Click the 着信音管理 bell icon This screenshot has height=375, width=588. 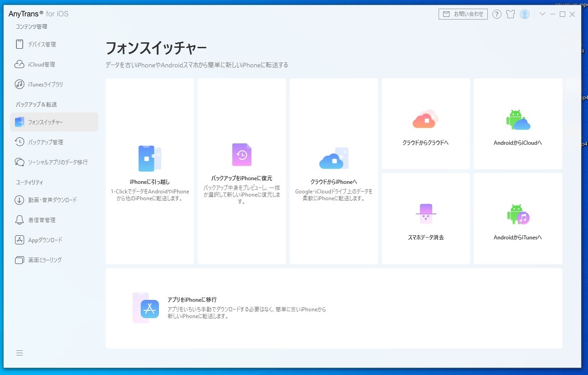[x=19, y=220]
